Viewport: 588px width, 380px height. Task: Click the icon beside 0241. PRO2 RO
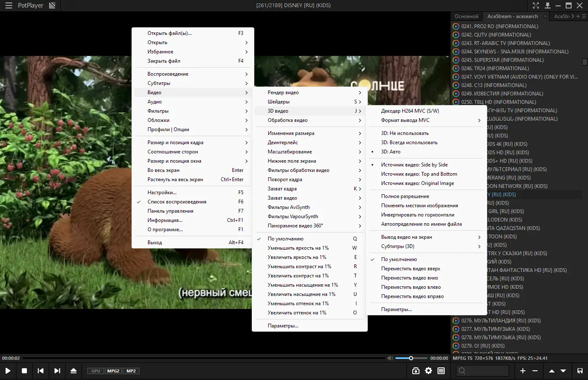tap(456, 26)
